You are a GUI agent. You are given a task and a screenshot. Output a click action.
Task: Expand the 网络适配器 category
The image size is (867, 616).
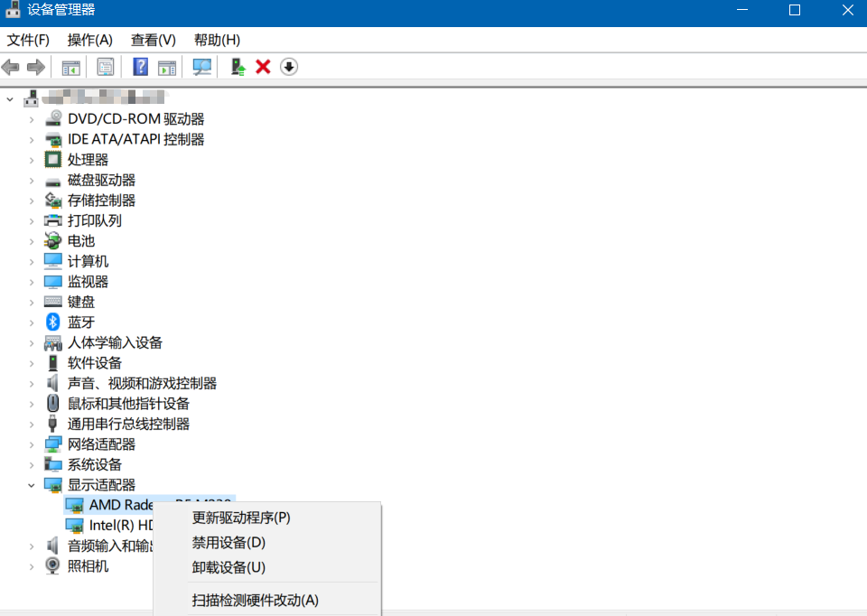pyautogui.click(x=30, y=443)
